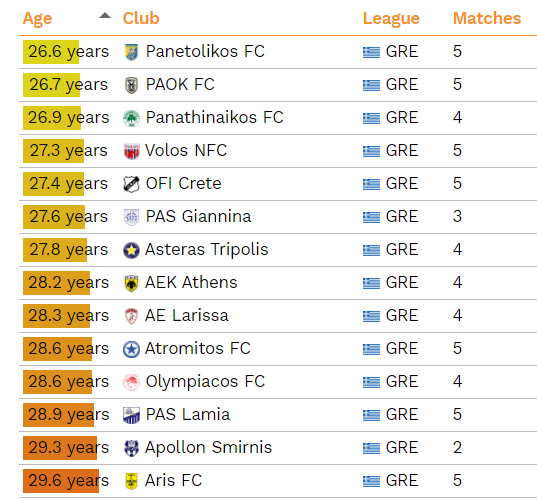Select the League column header
537x499 pixels.
pos(391,19)
